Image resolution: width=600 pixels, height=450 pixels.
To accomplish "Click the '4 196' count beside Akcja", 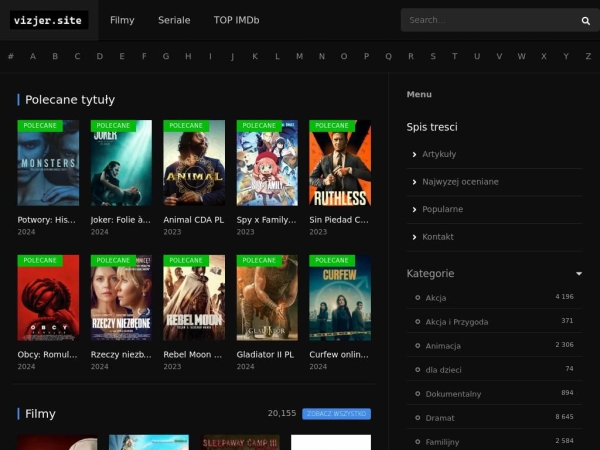I will (564, 297).
